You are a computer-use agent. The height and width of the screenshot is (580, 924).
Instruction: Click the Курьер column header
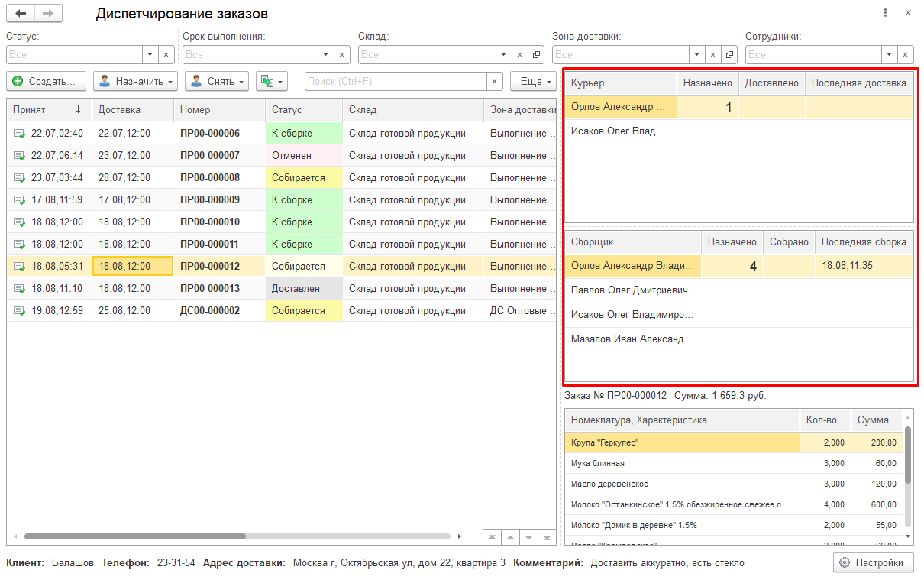[621, 83]
